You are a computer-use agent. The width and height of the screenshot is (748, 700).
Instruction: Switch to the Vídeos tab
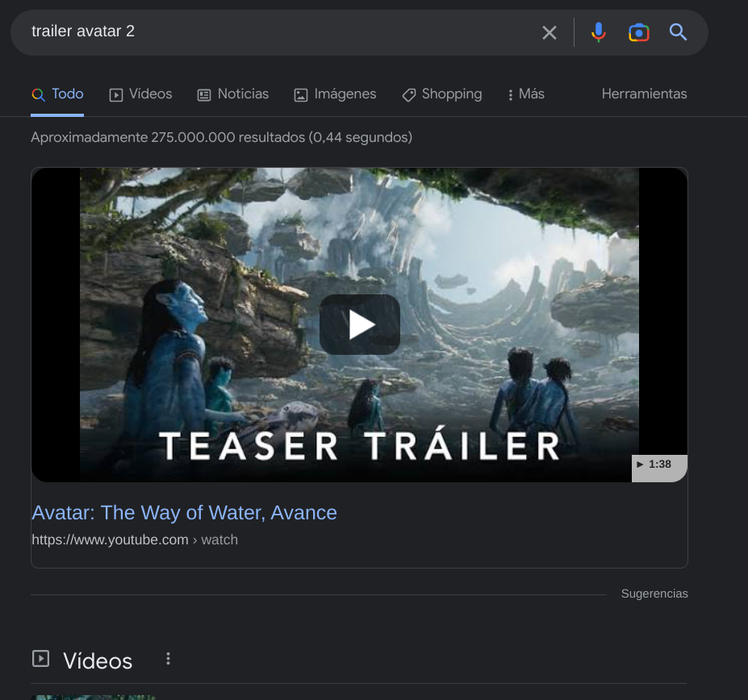click(x=140, y=94)
